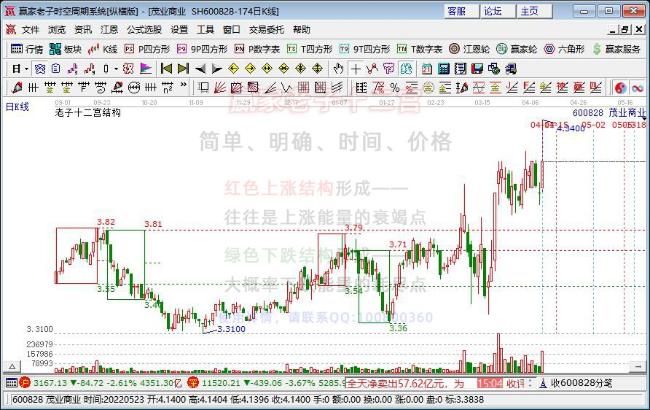Open the P数字表 tool
This screenshot has height=410, width=650.
point(257,49)
